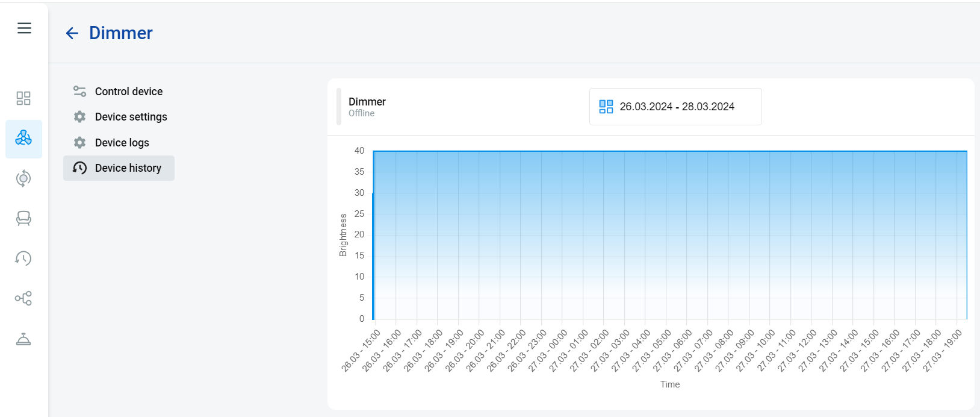Open Device settings menu item

pyautogui.click(x=131, y=117)
